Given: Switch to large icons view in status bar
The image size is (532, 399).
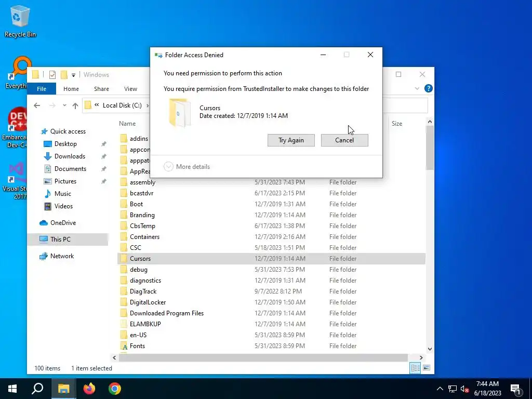Looking at the screenshot, I should 427,368.
